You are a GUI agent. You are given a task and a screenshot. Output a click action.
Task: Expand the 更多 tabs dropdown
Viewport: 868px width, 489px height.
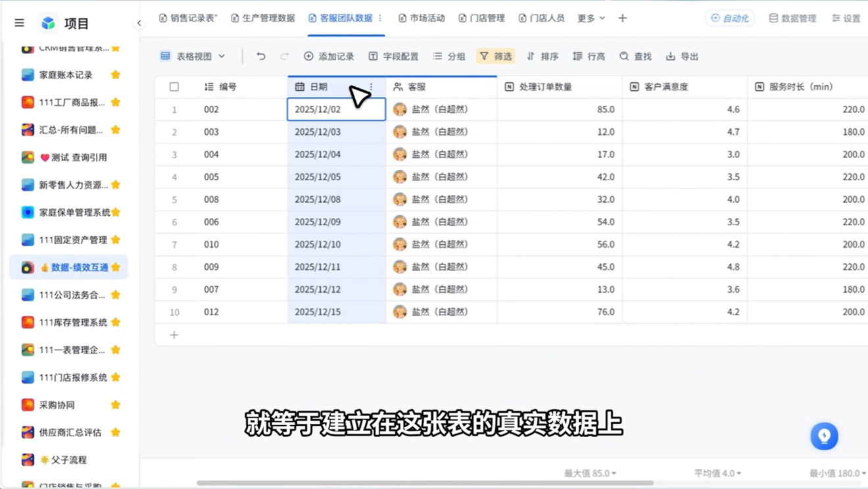(591, 18)
